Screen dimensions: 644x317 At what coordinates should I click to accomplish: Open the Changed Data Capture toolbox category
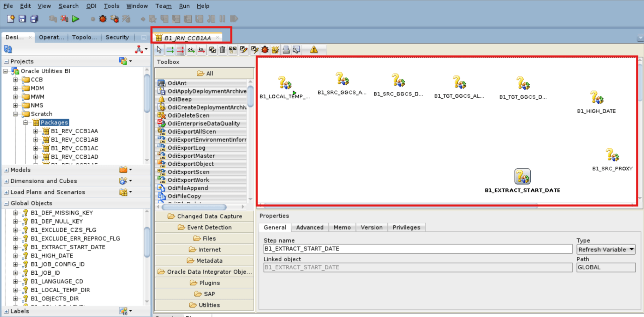click(x=204, y=216)
